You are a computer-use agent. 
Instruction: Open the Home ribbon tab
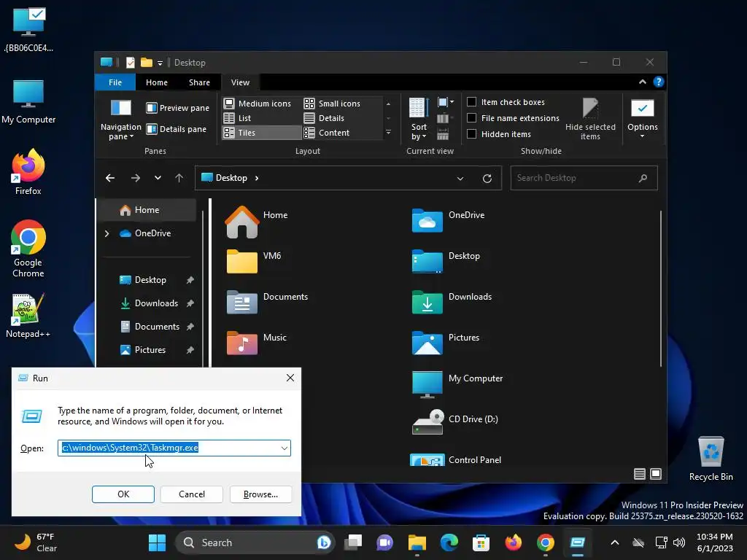pos(157,82)
